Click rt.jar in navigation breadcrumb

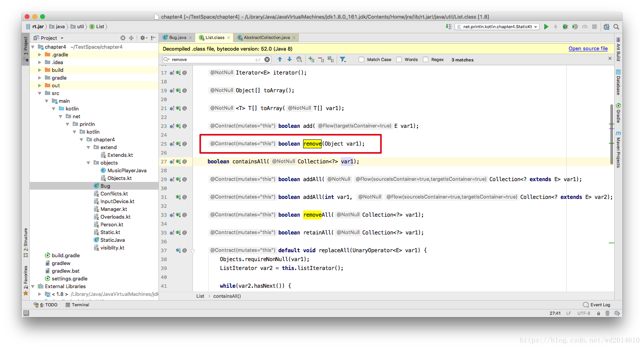click(35, 27)
